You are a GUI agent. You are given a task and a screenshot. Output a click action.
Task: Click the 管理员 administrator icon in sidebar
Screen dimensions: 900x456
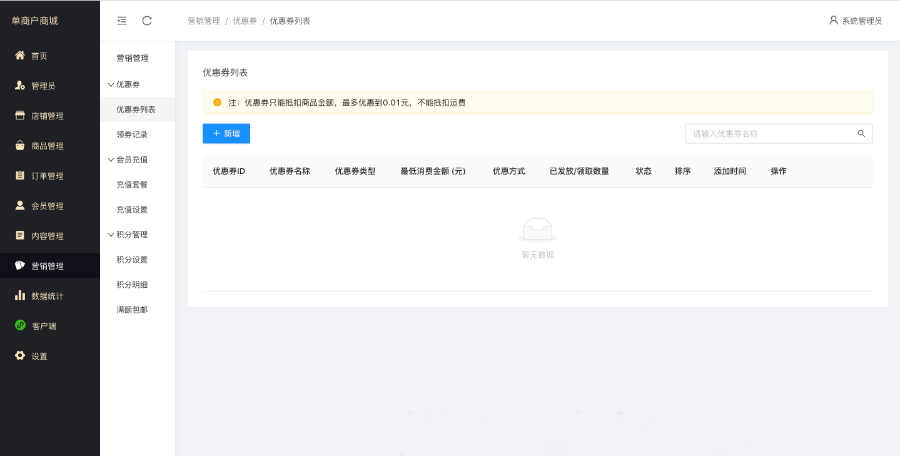[20, 86]
